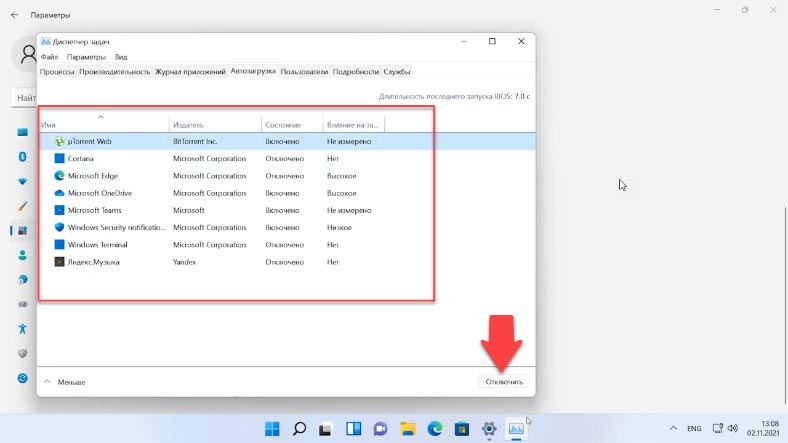Show hidden system tray icons
Image resolution: width=788 pixels, height=443 pixels.
tap(673, 428)
